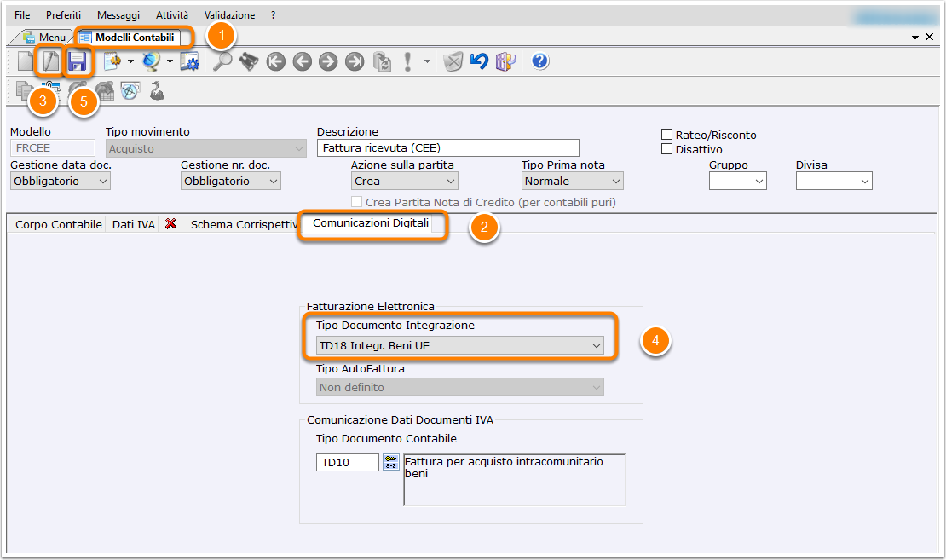Click the Fattura per acquisto intracomunitario text box

tap(514, 480)
